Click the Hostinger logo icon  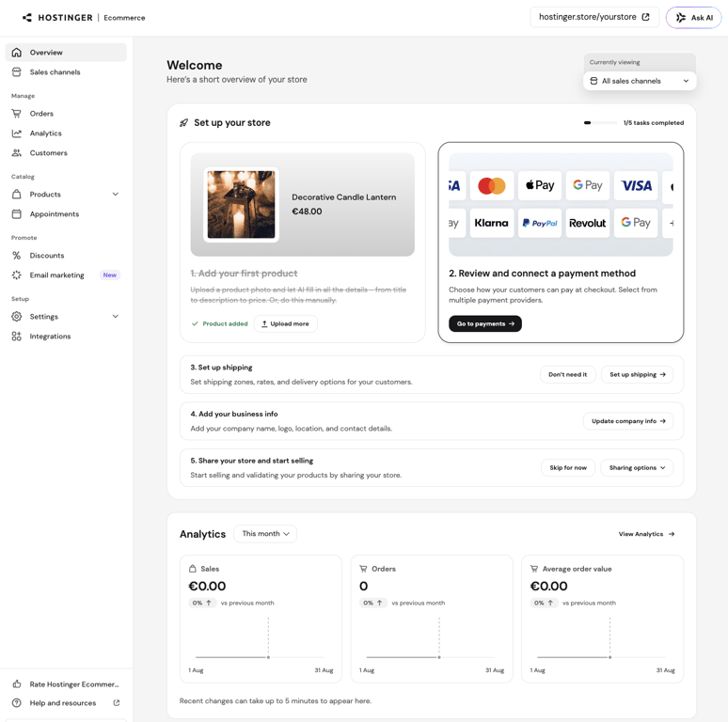click(27, 18)
